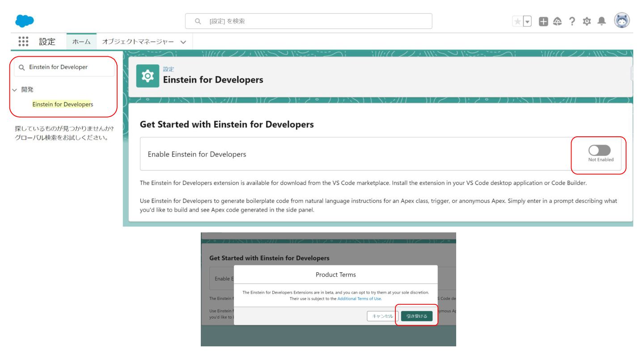Screen dimensions: 644x362
Task: Click the 設定 breadcrumb above the title
Action: click(x=169, y=69)
